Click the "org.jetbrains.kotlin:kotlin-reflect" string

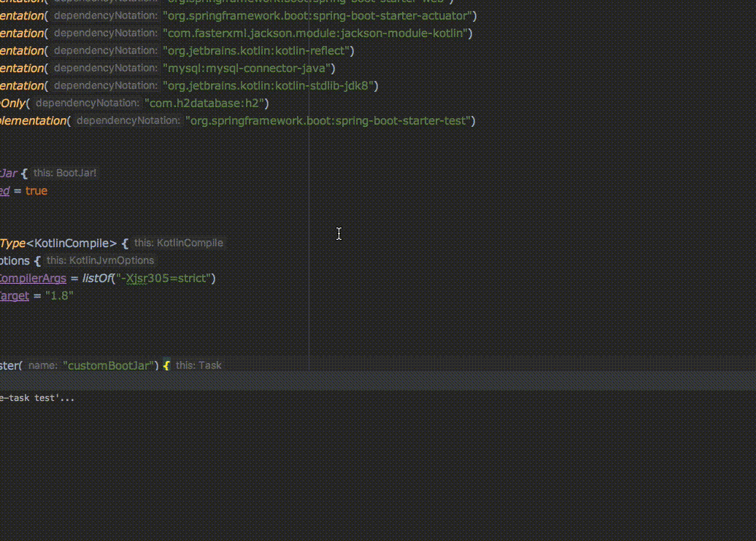(x=256, y=50)
